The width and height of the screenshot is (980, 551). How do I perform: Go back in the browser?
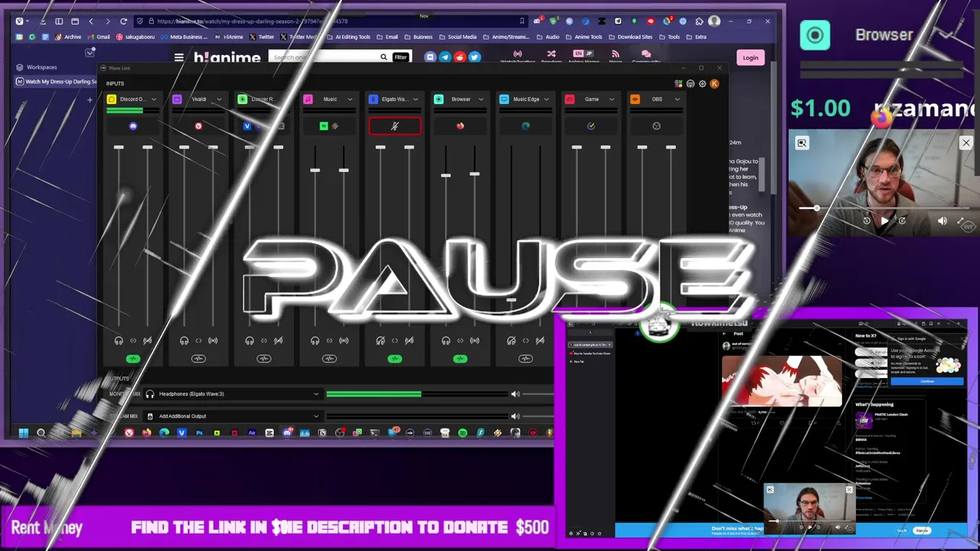[91, 21]
